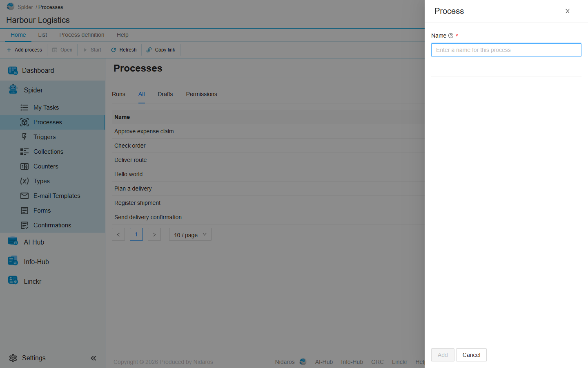Click the Name field help icon

[451, 36]
